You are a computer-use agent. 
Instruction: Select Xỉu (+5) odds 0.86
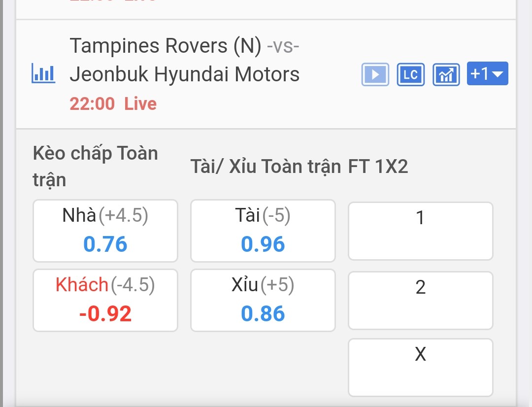pyautogui.click(x=263, y=300)
